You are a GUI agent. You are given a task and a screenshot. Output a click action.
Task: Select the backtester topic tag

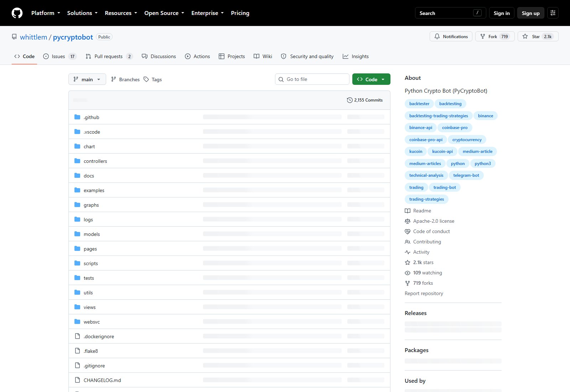(419, 104)
